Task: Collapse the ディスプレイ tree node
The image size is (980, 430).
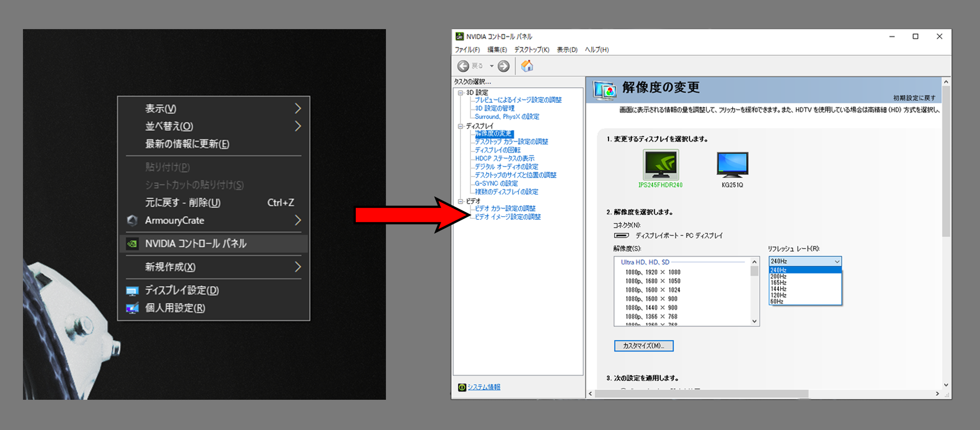Action: pyautogui.click(x=460, y=126)
